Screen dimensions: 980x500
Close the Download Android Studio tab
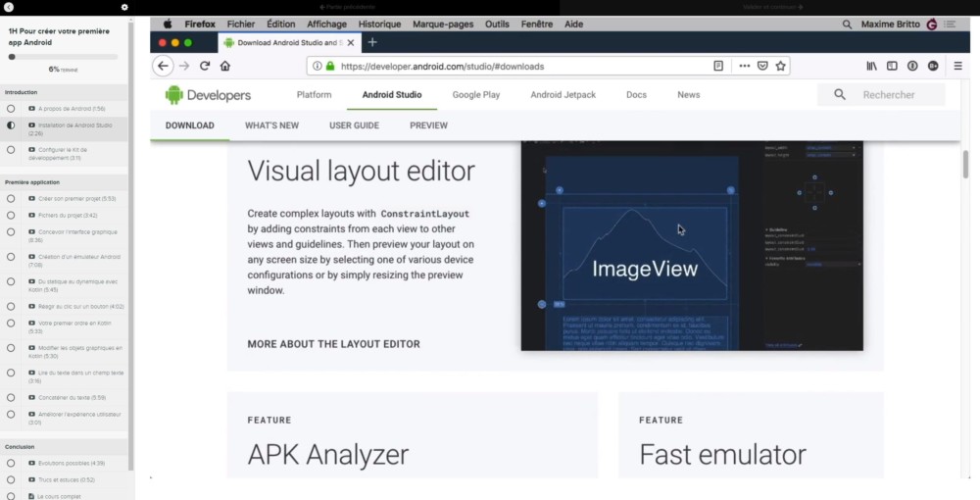pos(351,42)
